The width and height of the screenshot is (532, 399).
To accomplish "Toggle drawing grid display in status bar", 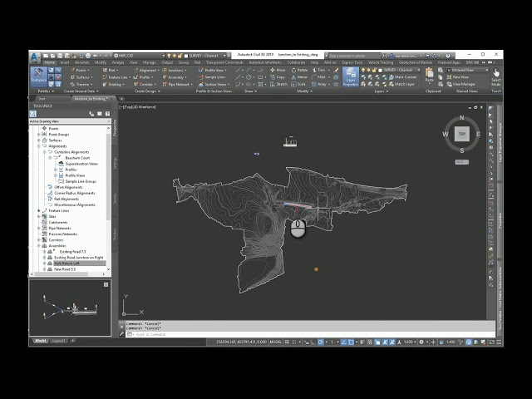I will (x=287, y=342).
